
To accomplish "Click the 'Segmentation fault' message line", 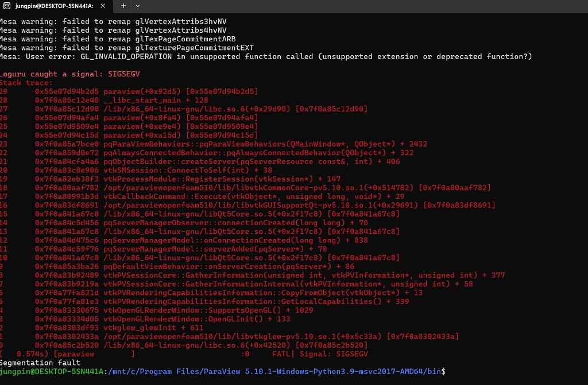I will [x=40, y=363].
